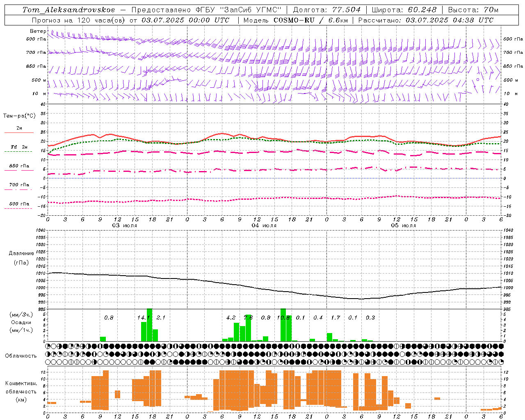The width and height of the screenshot is (525, 420).
Task: Click the 1040 tick on left pressure axis
Action: [41, 230]
